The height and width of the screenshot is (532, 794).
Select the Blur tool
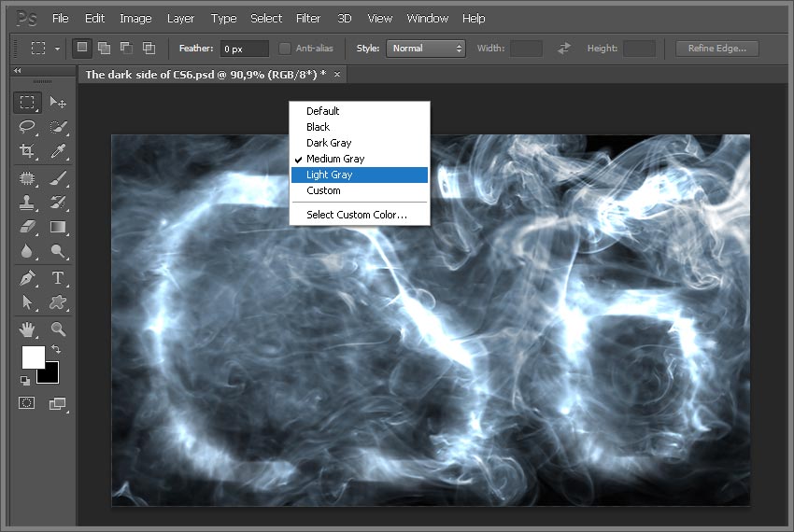tap(27, 251)
